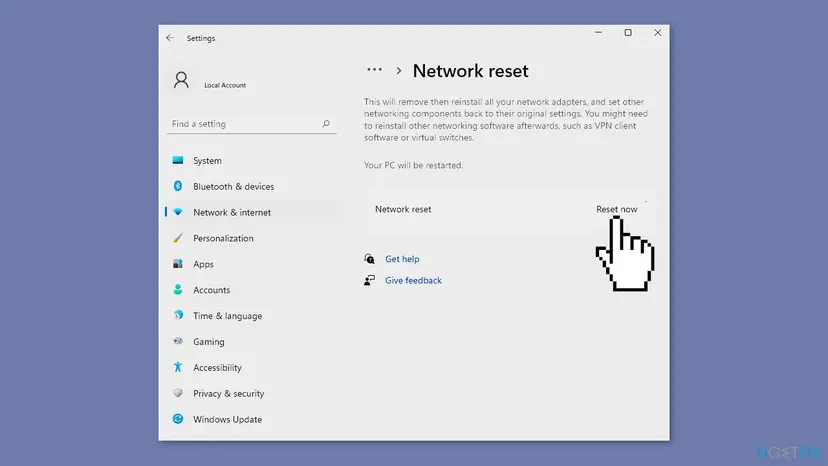Open Windows Update settings
The image size is (828, 466).
pos(251,419)
